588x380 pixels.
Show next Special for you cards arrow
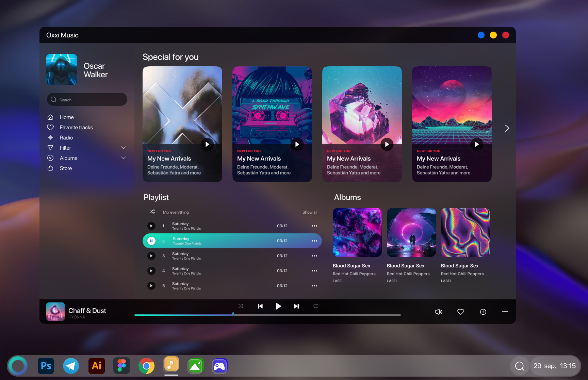pyautogui.click(x=507, y=128)
